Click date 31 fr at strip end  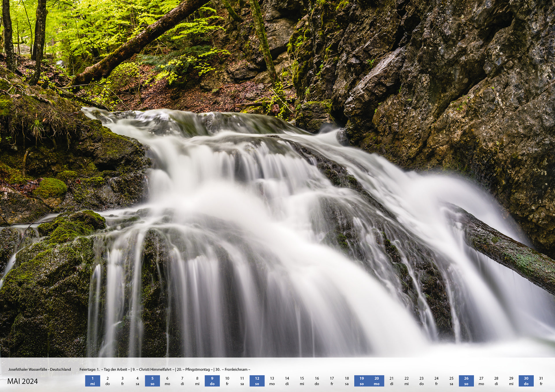(541, 381)
